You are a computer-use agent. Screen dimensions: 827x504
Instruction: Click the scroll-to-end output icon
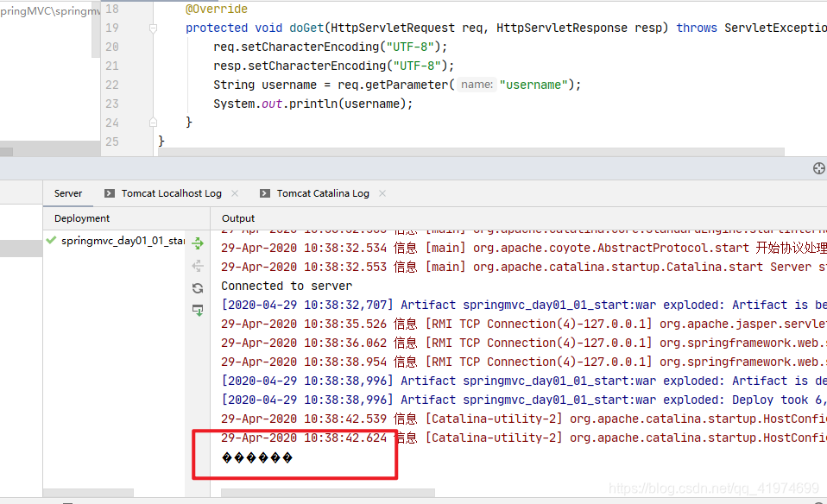click(x=198, y=310)
